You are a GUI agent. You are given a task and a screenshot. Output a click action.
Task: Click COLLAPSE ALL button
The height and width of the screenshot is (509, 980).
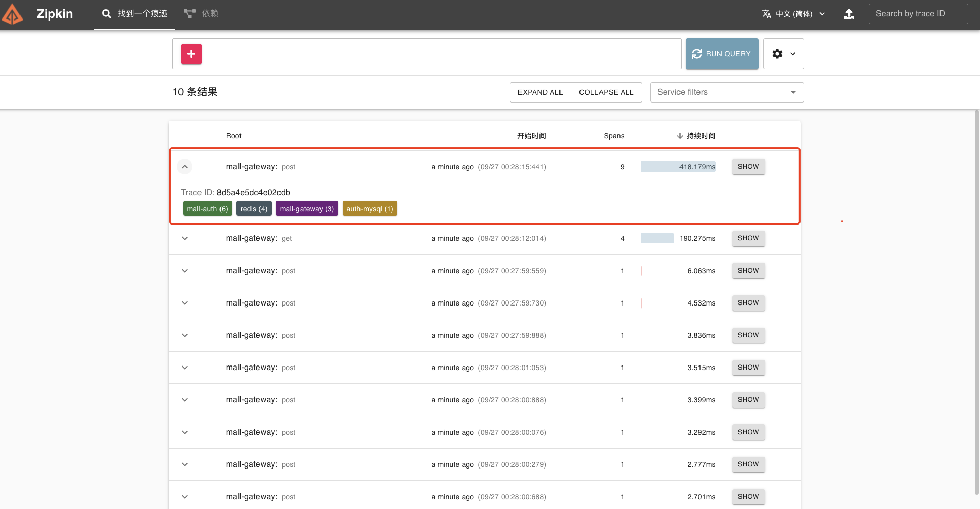coord(606,92)
